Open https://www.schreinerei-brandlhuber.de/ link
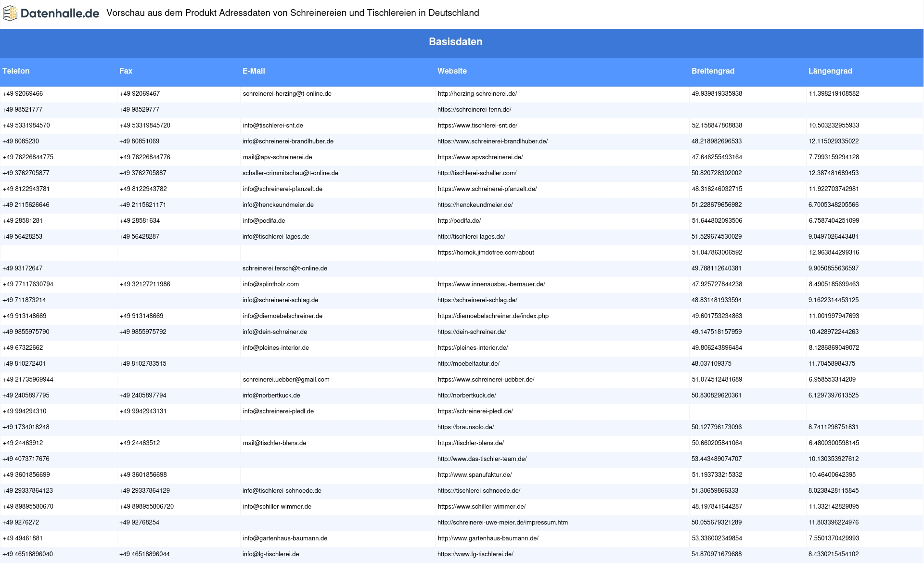Image resolution: width=924 pixels, height=563 pixels. (493, 141)
